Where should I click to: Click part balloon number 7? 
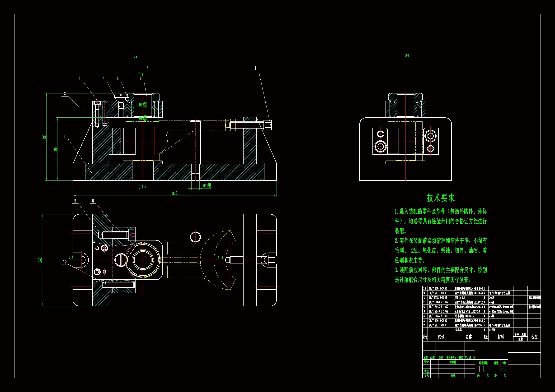tap(255, 68)
